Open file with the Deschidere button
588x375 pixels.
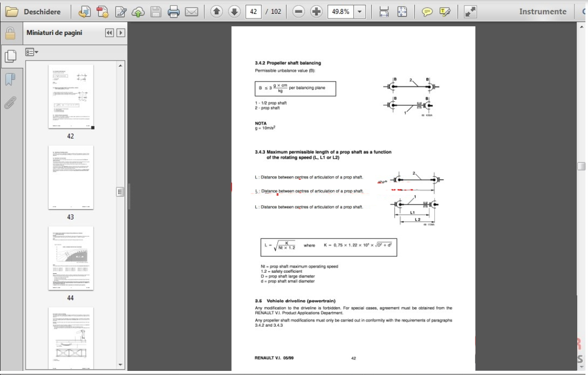pos(33,12)
